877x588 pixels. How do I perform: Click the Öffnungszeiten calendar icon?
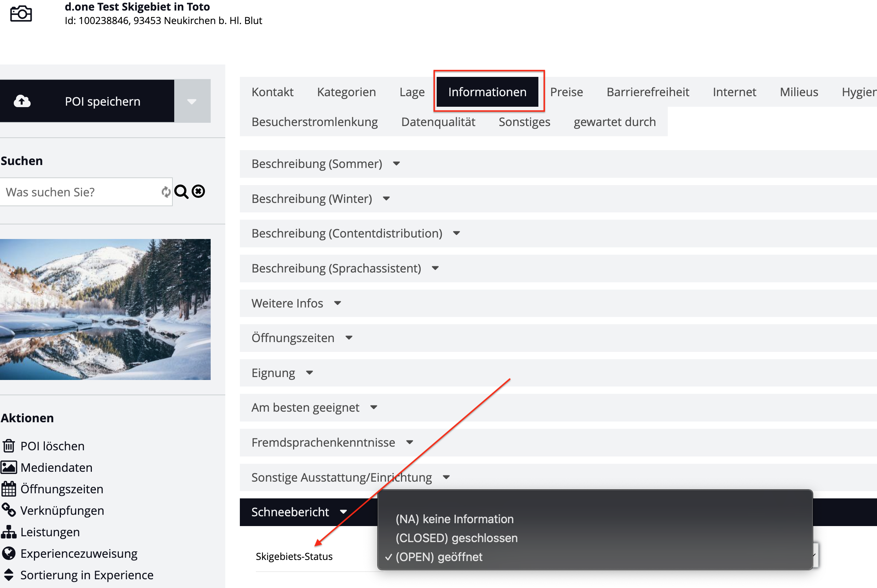point(9,489)
